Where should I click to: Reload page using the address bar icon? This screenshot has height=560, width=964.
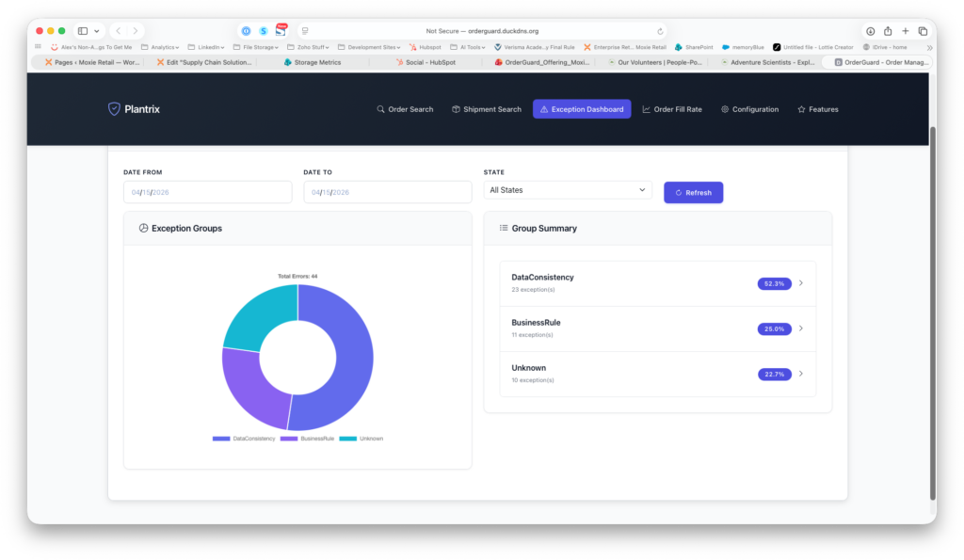660,31
